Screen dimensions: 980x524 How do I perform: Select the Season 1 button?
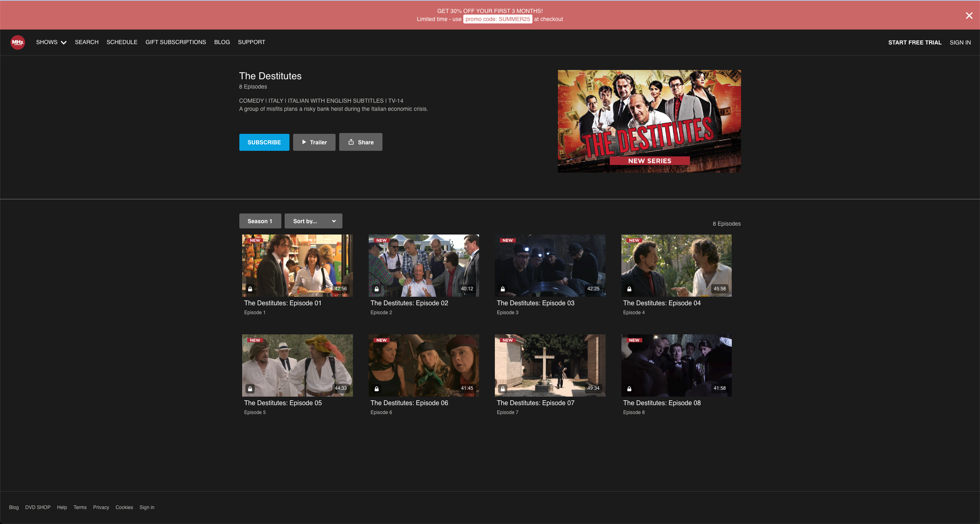(260, 221)
